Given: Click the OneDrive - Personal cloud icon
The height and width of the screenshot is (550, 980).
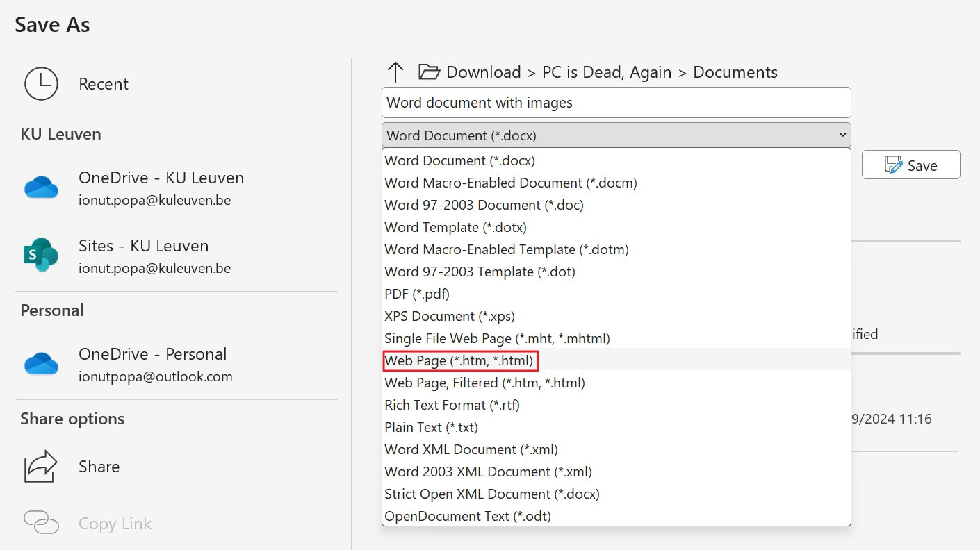Looking at the screenshot, I should (x=41, y=364).
